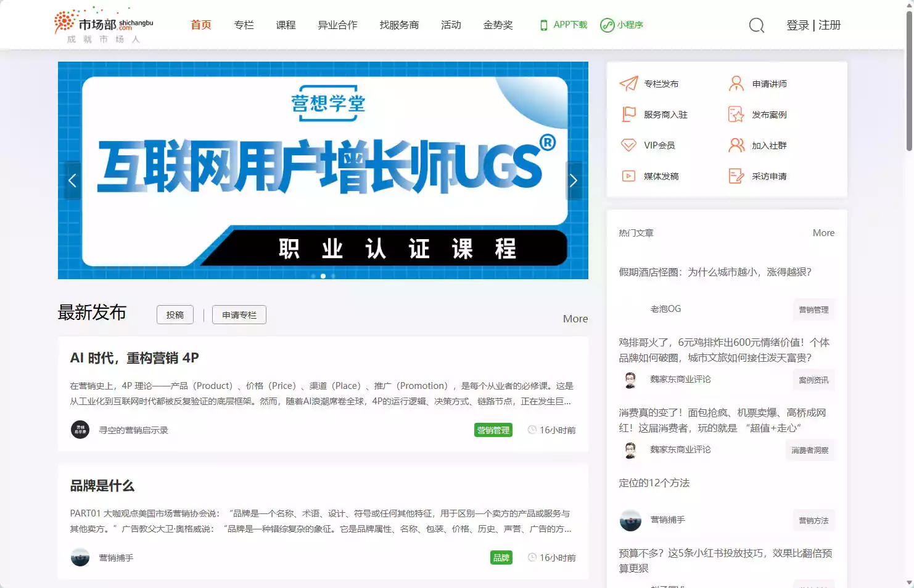Click the 案例资讯 tag
914x588 pixels.
point(813,380)
